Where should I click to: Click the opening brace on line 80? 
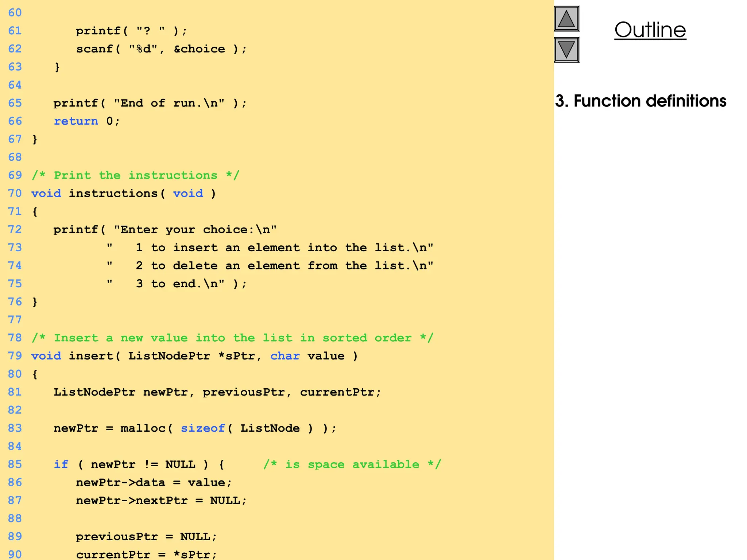(x=35, y=374)
